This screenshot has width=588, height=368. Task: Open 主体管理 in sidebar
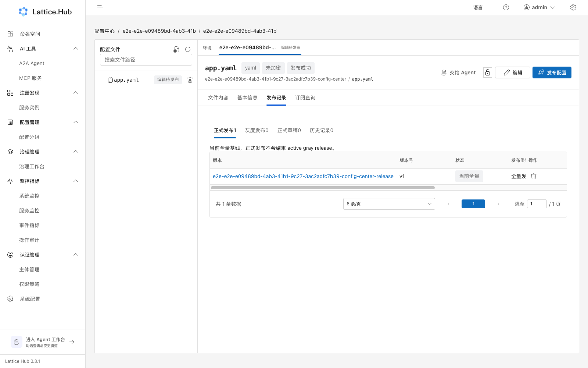pyautogui.click(x=29, y=269)
